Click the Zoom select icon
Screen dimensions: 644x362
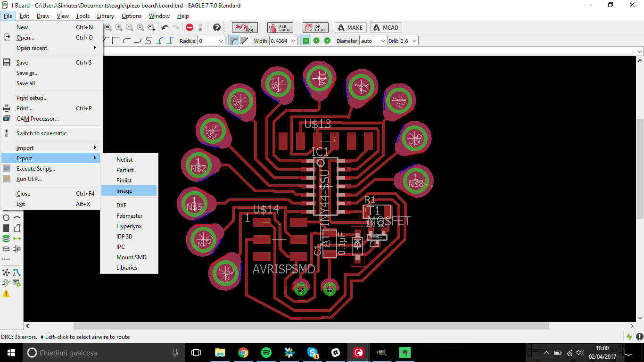pos(151,27)
